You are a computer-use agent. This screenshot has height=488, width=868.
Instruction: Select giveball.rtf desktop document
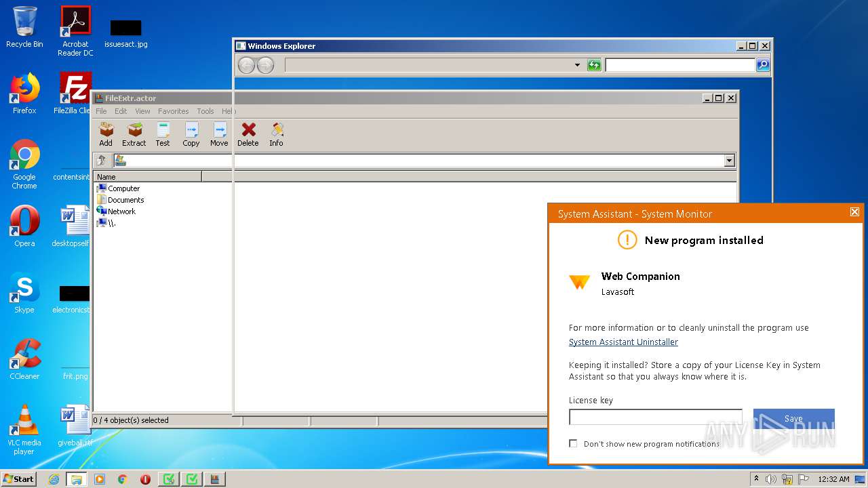point(75,426)
